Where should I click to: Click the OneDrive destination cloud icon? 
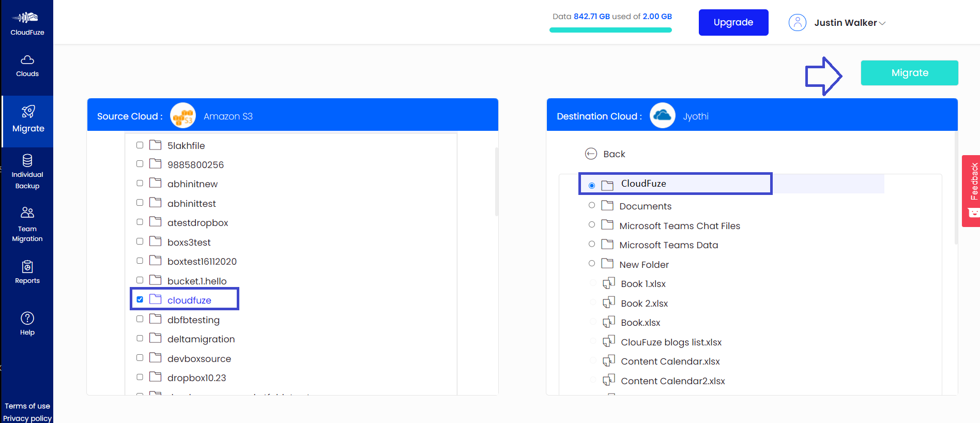click(663, 115)
